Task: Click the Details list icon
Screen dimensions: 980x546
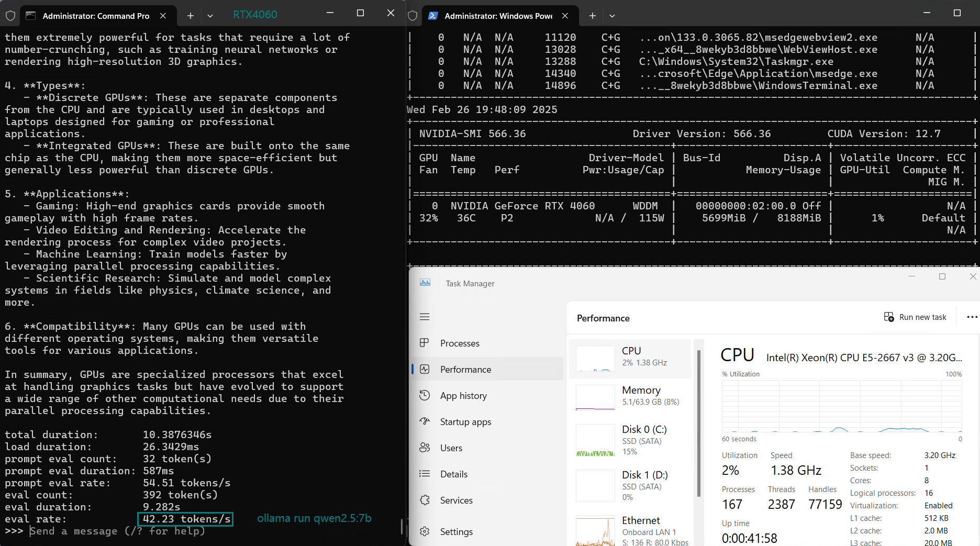Action: click(425, 474)
